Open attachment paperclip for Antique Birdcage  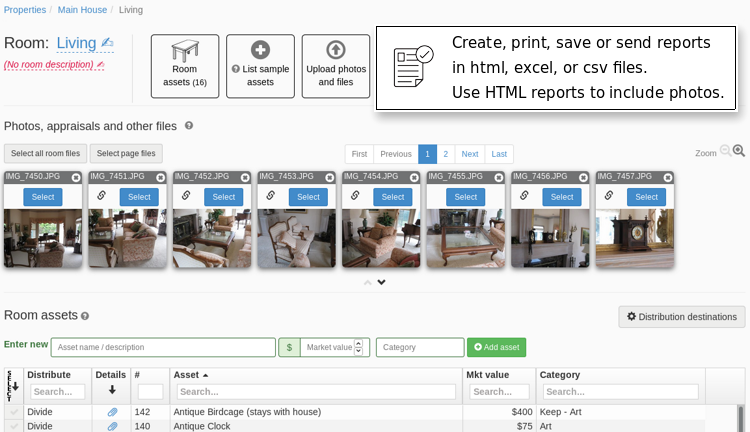click(x=112, y=412)
